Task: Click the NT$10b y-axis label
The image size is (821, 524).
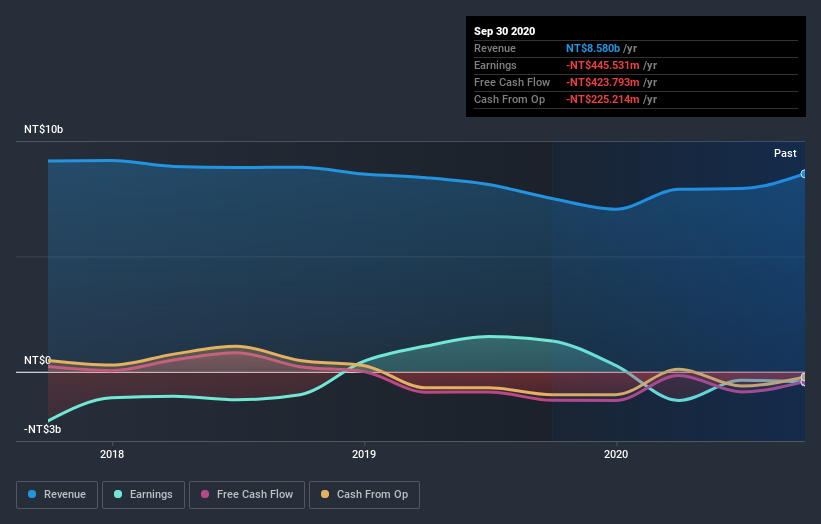Action: pos(43,129)
